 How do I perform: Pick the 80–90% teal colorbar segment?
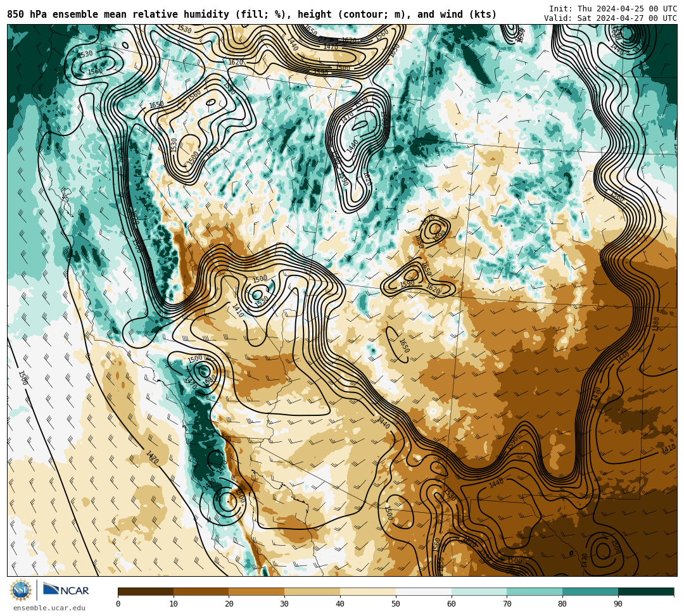pos(590,591)
